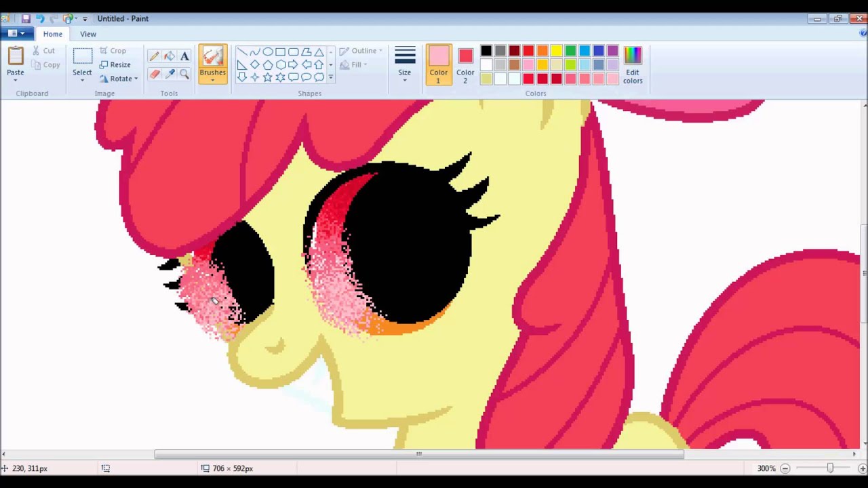Screen dimensions: 868x488
Task: Click the Copy button
Action: click(x=45, y=65)
